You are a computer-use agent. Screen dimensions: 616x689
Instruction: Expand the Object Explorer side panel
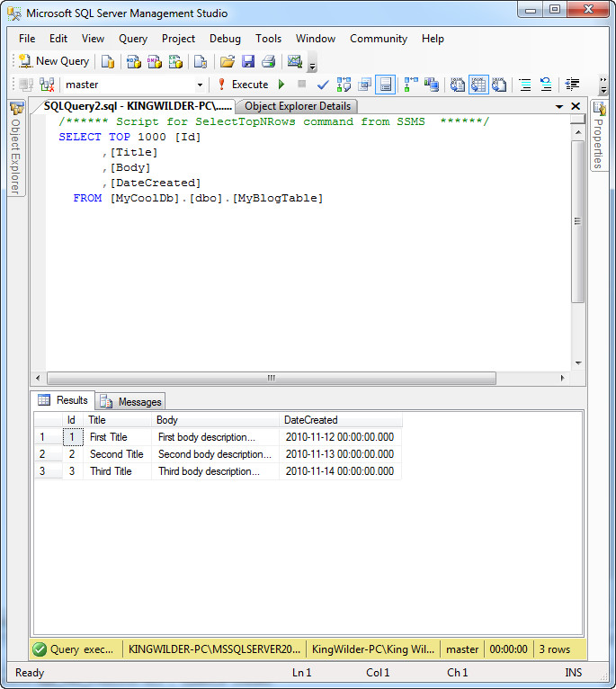pos(16,148)
